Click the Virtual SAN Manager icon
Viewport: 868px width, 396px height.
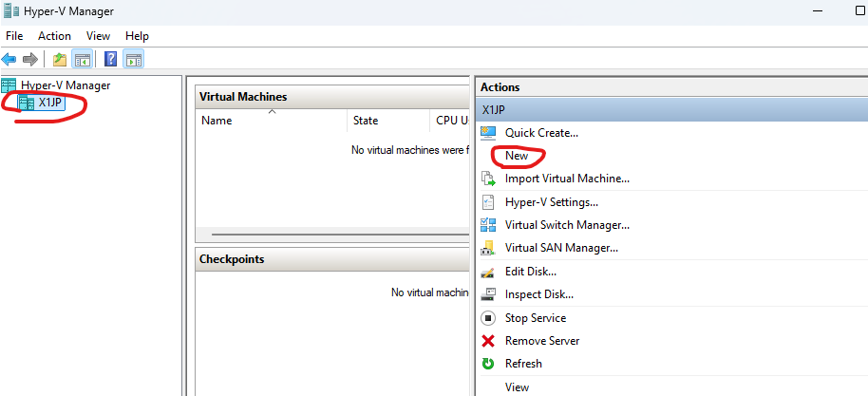(488, 248)
